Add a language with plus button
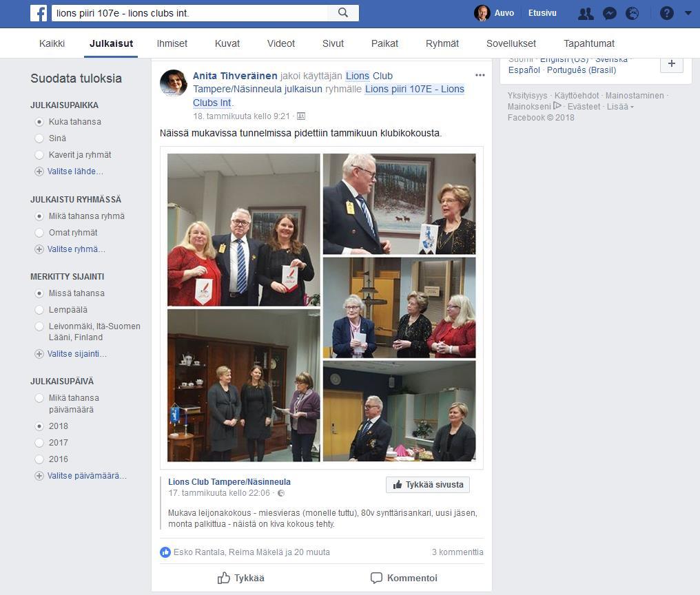The image size is (700, 595). [672, 63]
